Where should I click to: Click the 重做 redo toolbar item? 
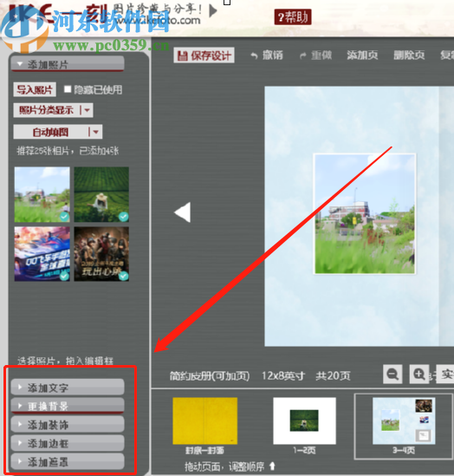(315, 55)
